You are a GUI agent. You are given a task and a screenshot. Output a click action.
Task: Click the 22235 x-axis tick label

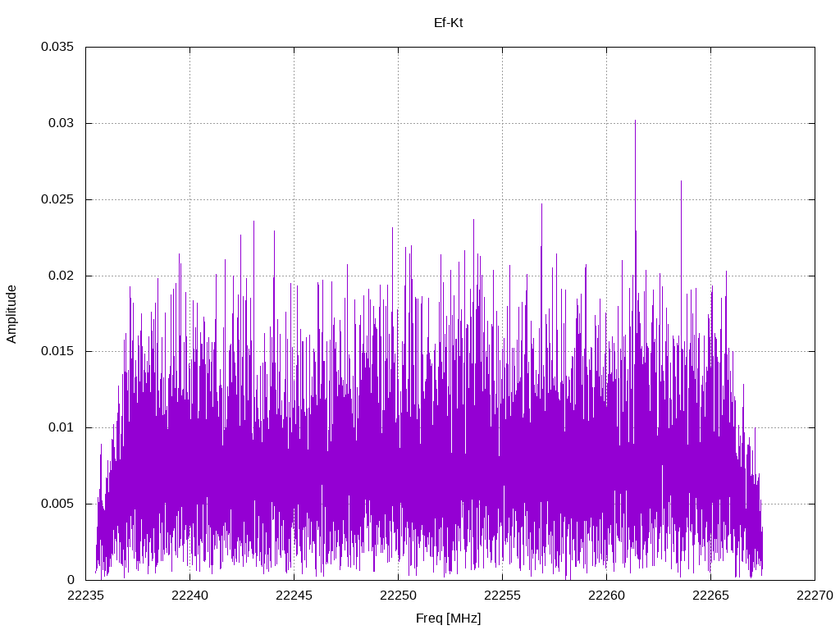click(x=85, y=596)
